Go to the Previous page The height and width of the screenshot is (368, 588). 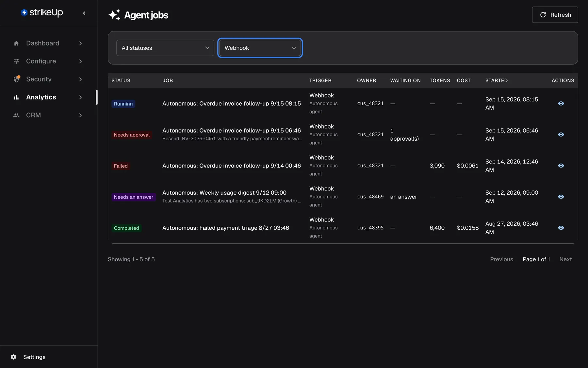(501, 259)
